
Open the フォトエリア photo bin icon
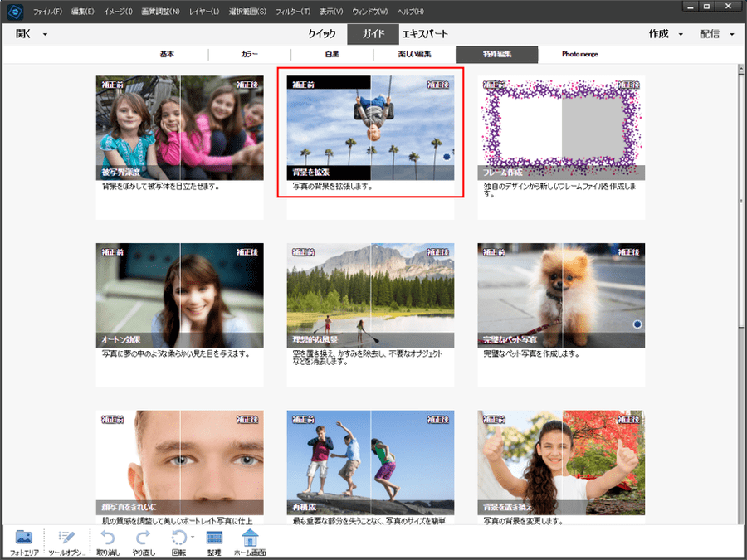click(x=24, y=538)
